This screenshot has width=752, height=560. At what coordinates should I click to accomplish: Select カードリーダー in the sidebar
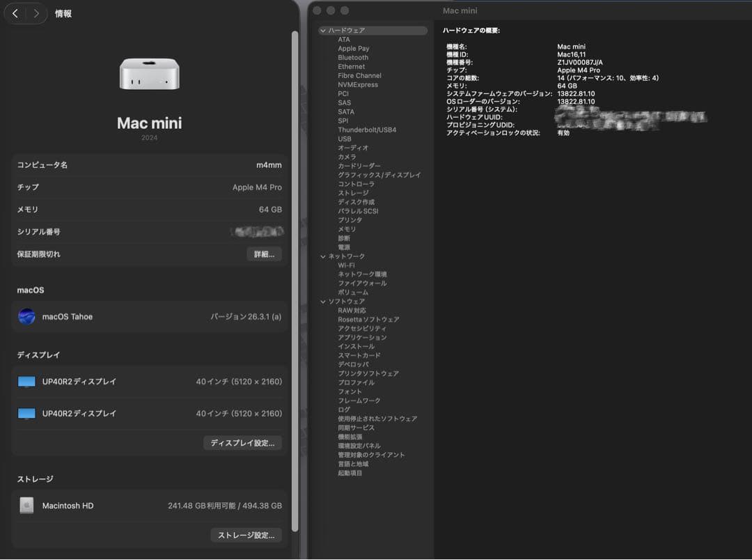(x=359, y=166)
